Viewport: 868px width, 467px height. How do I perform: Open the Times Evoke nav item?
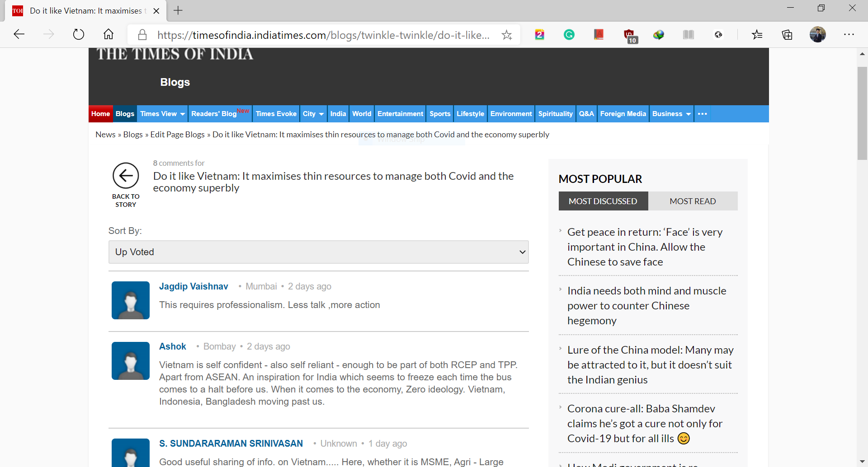pyautogui.click(x=276, y=114)
